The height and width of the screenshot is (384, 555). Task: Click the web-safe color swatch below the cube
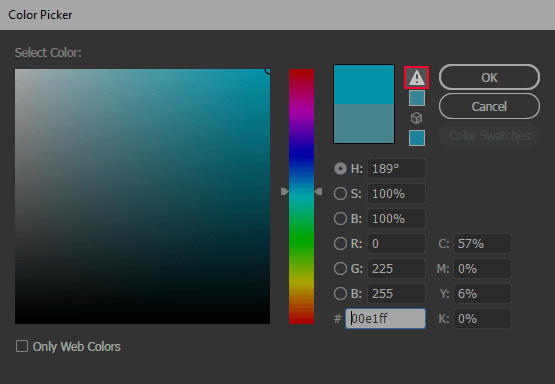click(417, 138)
